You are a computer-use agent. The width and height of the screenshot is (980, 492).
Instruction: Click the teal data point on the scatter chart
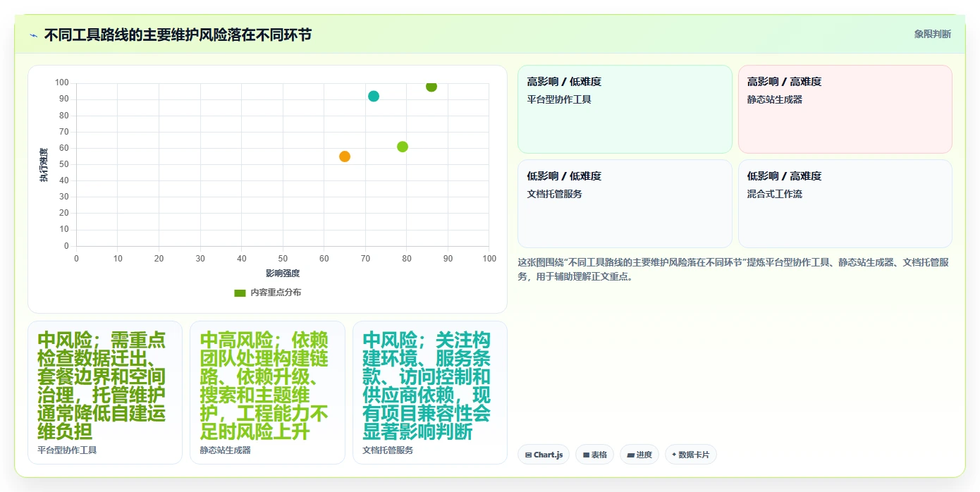coord(374,97)
